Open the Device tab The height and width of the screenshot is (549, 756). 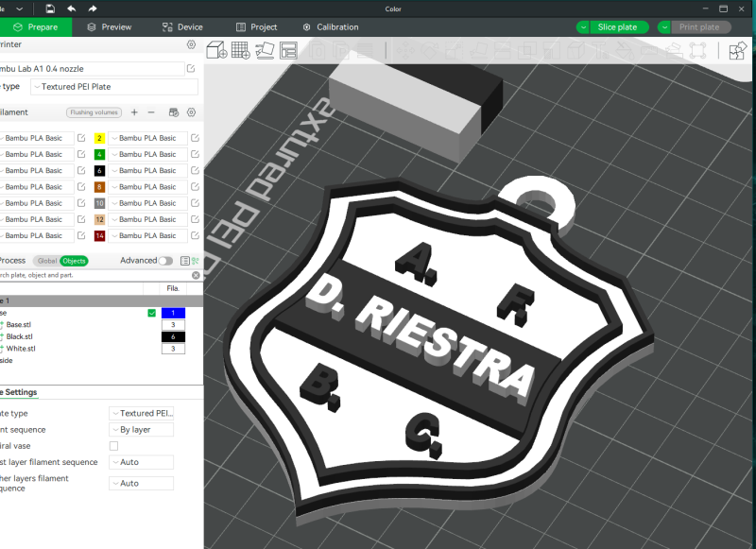click(182, 27)
